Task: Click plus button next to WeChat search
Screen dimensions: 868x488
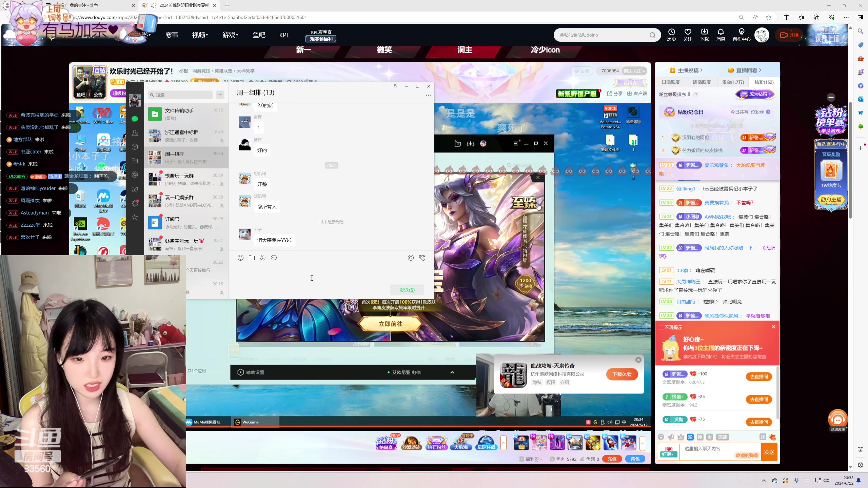Action: 220,95
